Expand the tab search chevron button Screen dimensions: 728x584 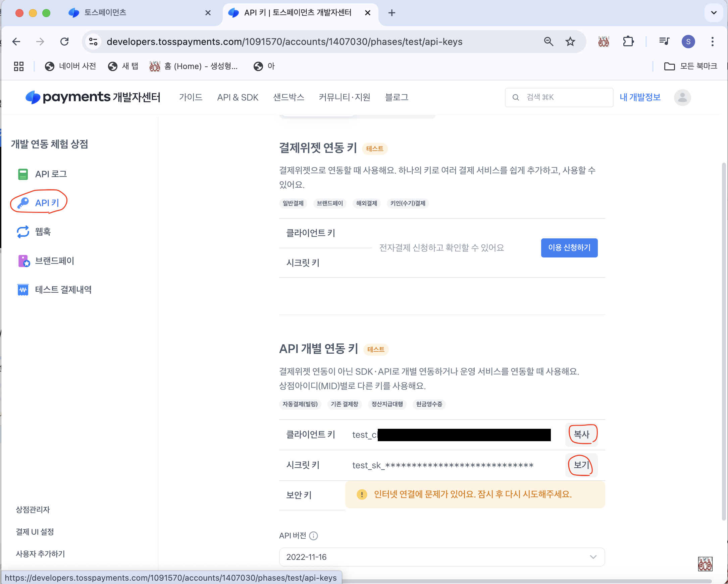714,13
